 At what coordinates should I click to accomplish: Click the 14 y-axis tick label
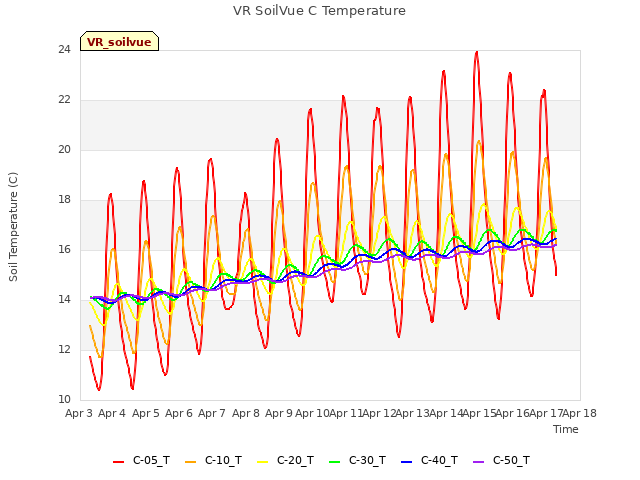click(64, 300)
